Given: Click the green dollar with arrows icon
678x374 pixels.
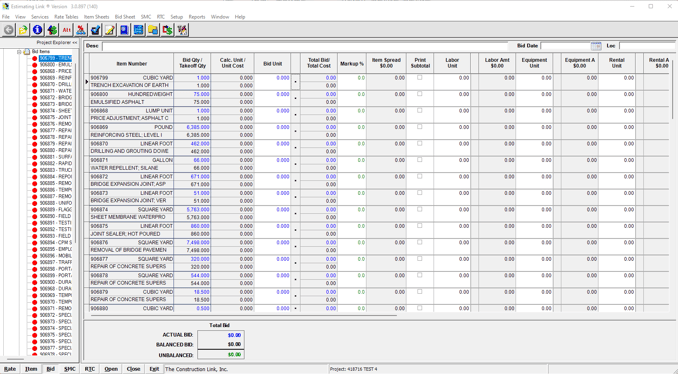Looking at the screenshot, I should tap(52, 30).
